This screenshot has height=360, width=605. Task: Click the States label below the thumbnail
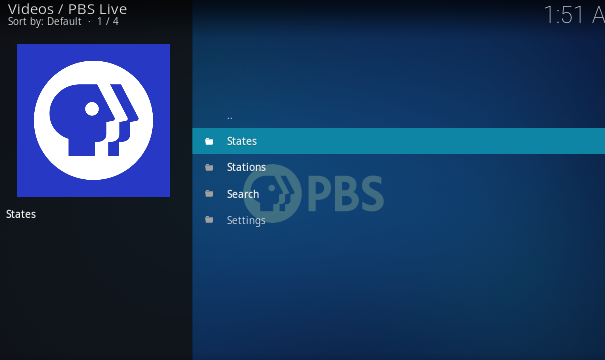coord(21,214)
